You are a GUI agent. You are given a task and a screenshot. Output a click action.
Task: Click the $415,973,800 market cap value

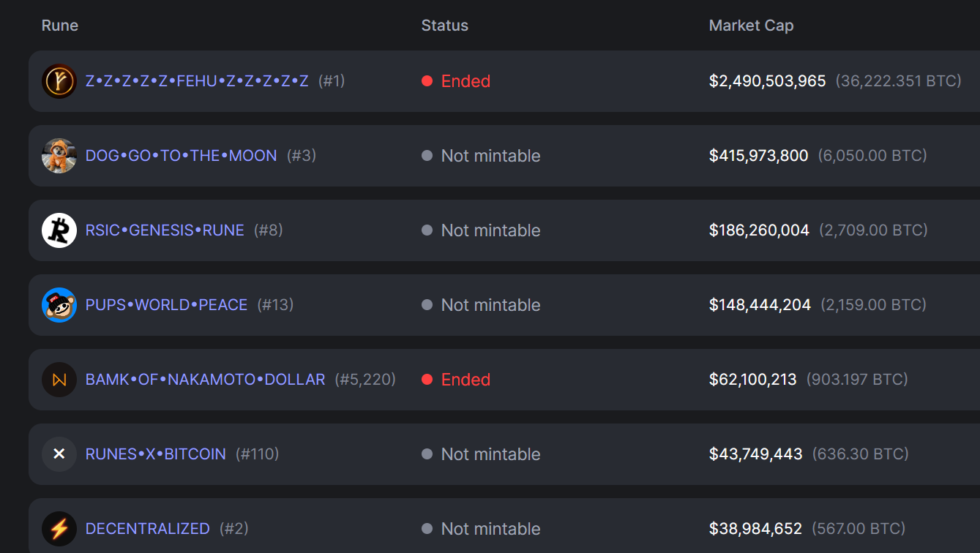click(x=758, y=156)
